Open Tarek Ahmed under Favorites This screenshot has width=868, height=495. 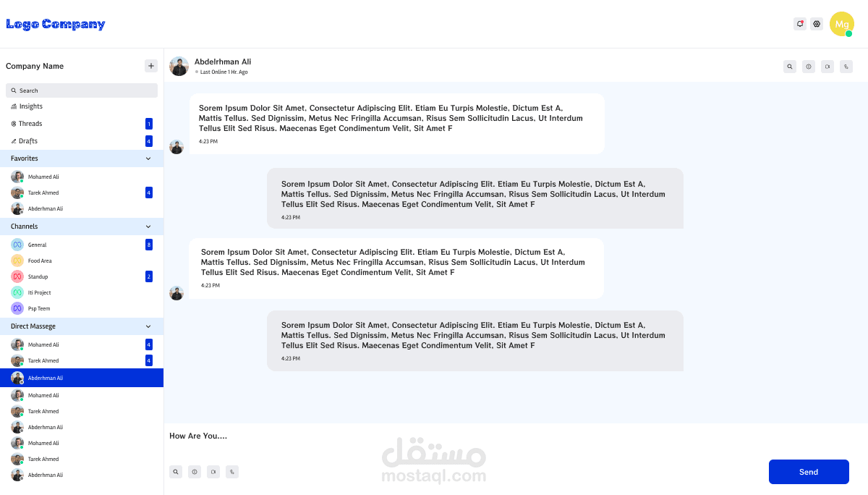(x=82, y=192)
